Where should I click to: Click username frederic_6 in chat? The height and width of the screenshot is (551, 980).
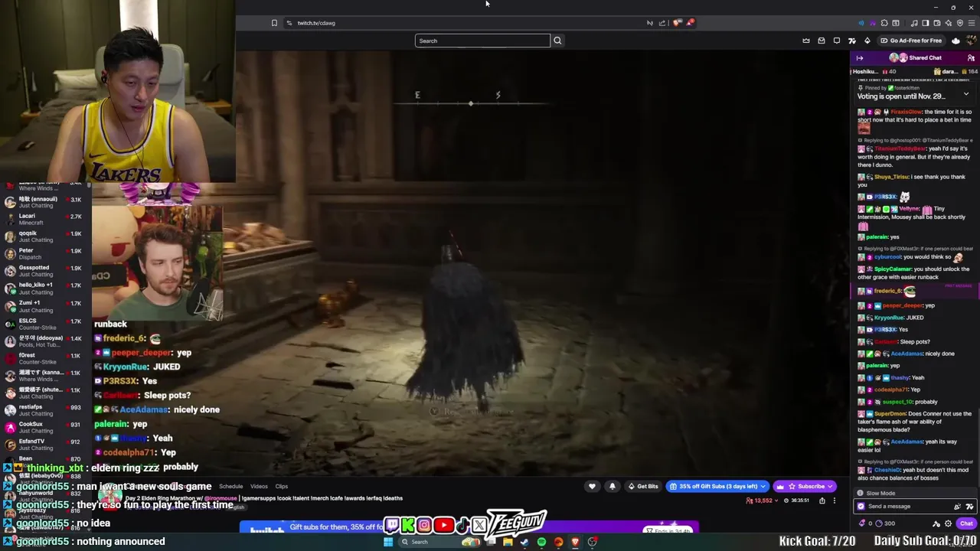coord(887,291)
